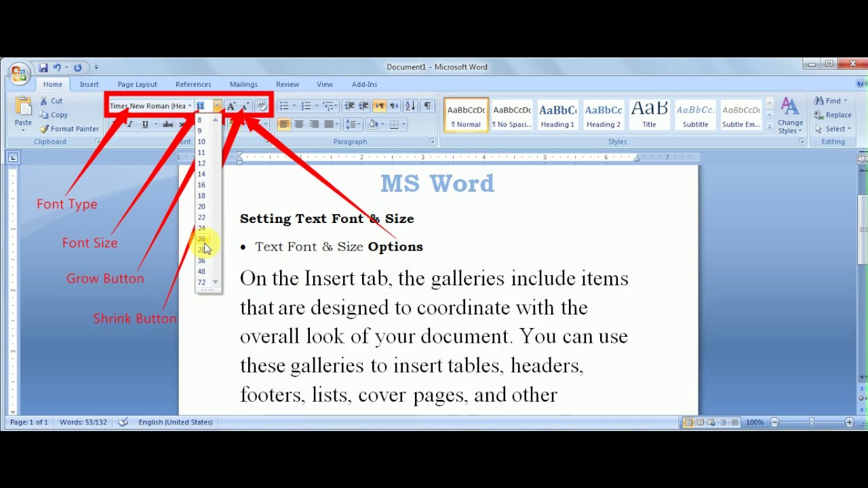Align text right
Viewport: 868px width, 488px height.
click(314, 124)
